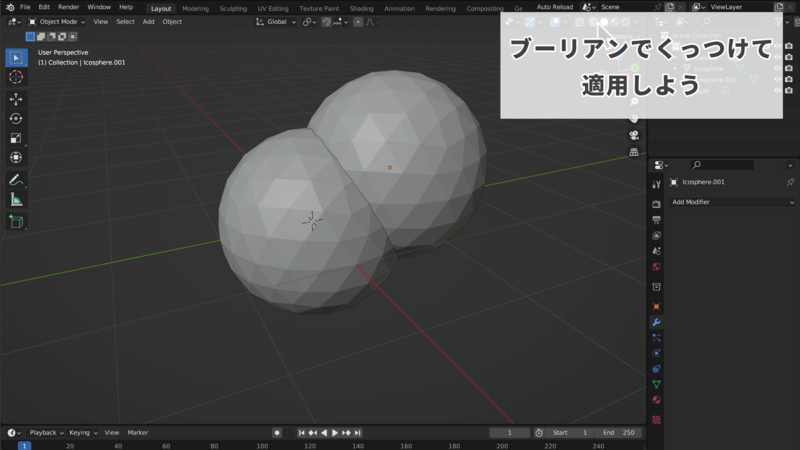Open the World properties tab
The height and width of the screenshot is (450, 800).
click(656, 267)
